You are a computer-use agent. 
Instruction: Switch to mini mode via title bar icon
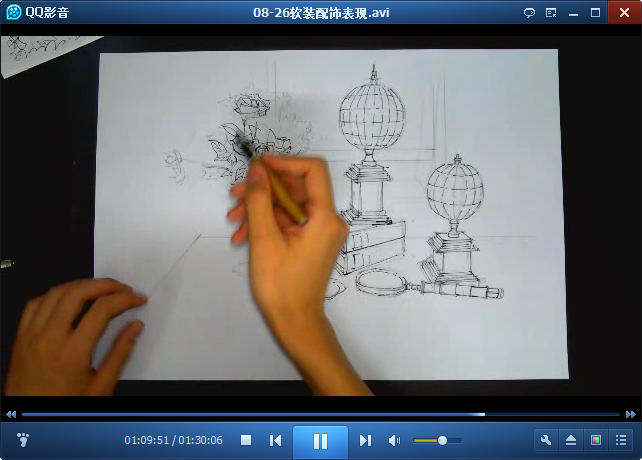[x=552, y=13]
